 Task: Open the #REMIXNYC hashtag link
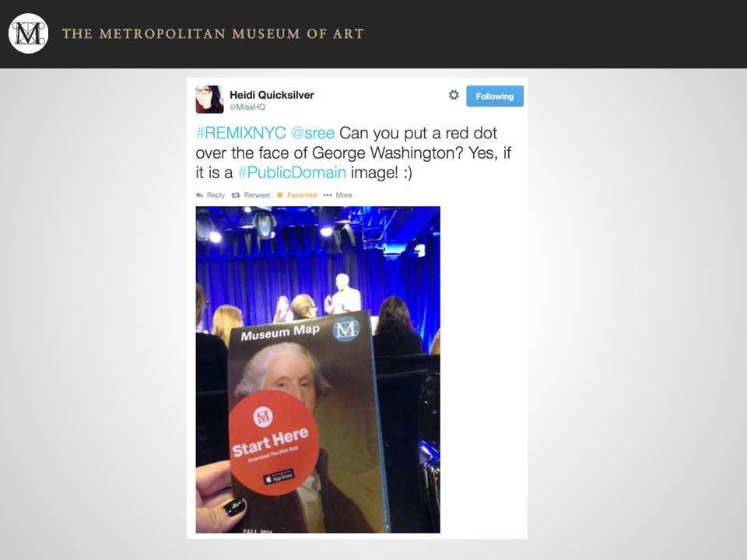240,133
